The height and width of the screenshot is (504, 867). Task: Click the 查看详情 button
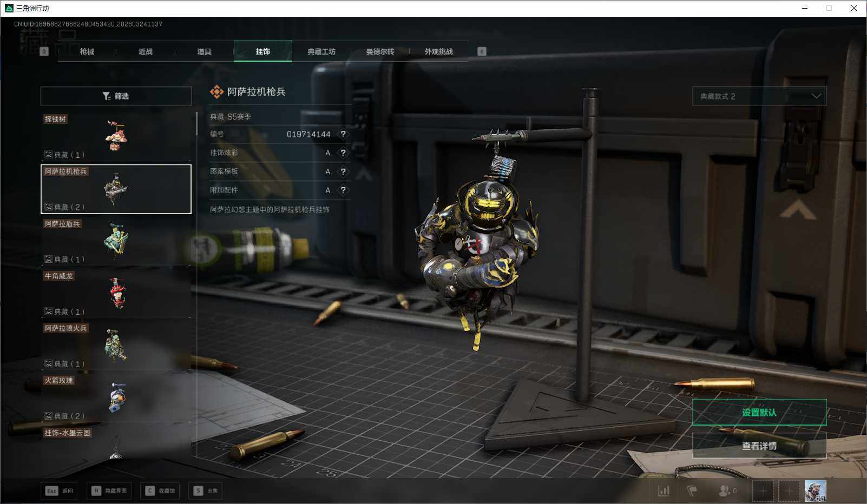759,446
